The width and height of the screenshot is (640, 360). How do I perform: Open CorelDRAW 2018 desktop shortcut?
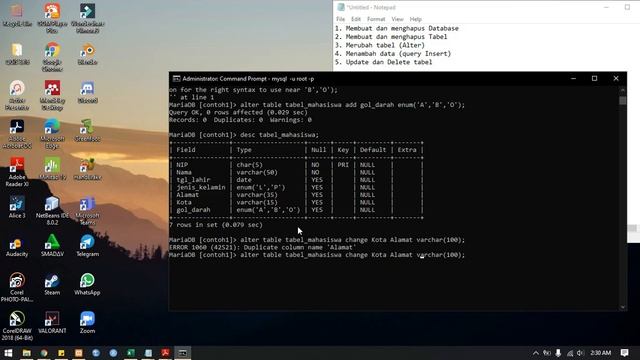click(x=17, y=326)
